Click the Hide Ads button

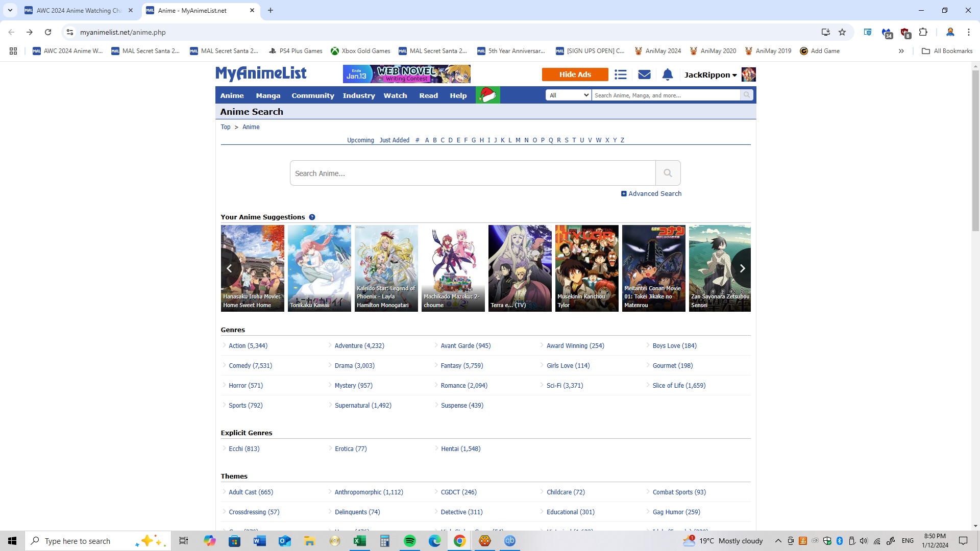pyautogui.click(x=575, y=74)
